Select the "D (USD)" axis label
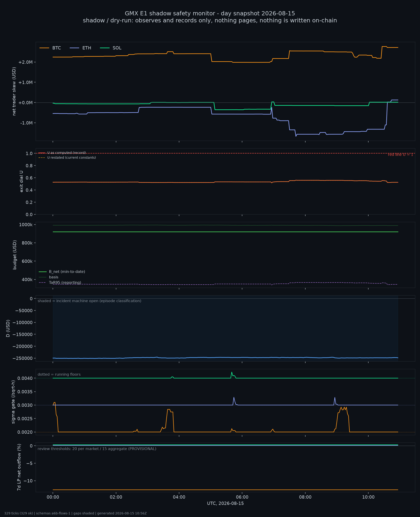Image resolution: width=420 pixels, height=517 pixels. click(8, 328)
